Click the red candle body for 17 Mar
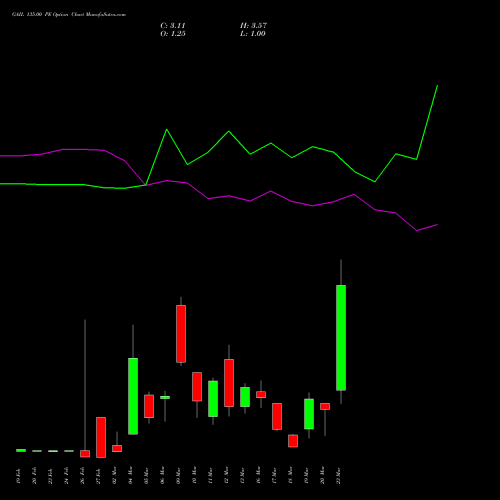This screenshot has width=500, height=500. coord(277,416)
